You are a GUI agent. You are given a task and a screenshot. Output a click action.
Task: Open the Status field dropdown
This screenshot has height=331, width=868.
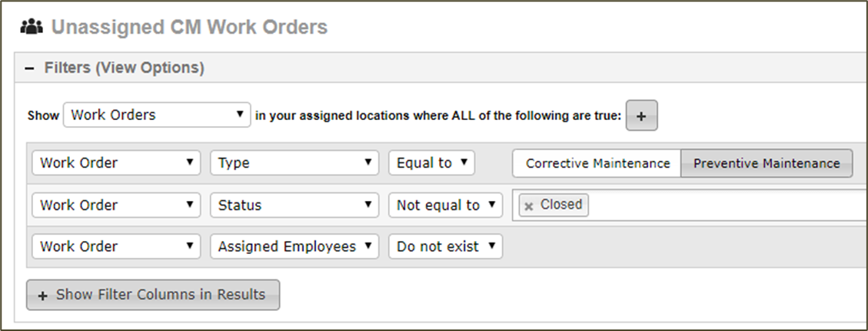[294, 205]
